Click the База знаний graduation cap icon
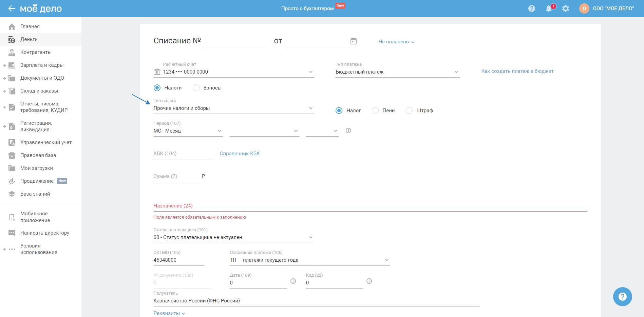Screen dimensions: 644x317 (12, 194)
